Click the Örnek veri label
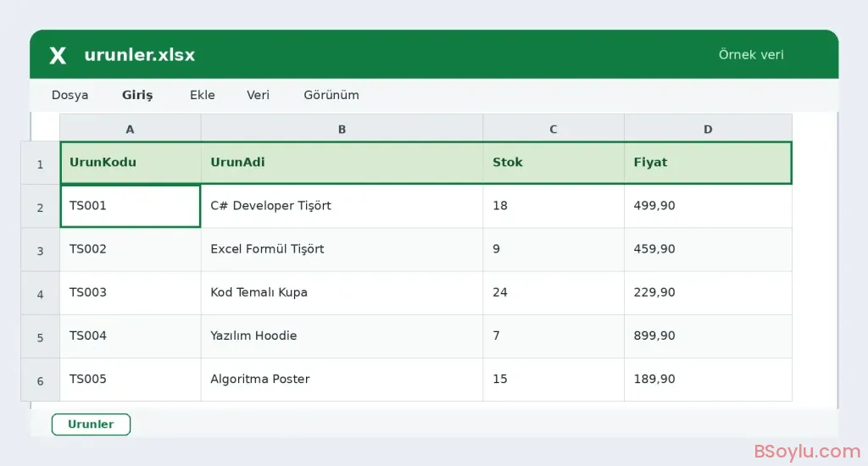The image size is (868, 466). [751, 55]
